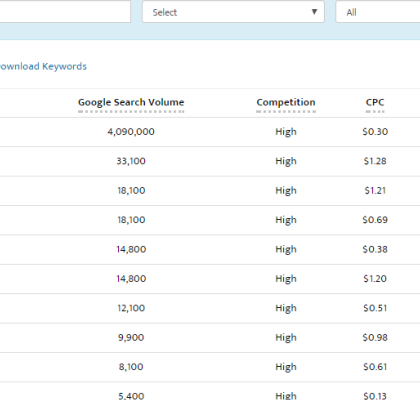
Task: Sort by Competition column header
Action: pyautogui.click(x=286, y=102)
